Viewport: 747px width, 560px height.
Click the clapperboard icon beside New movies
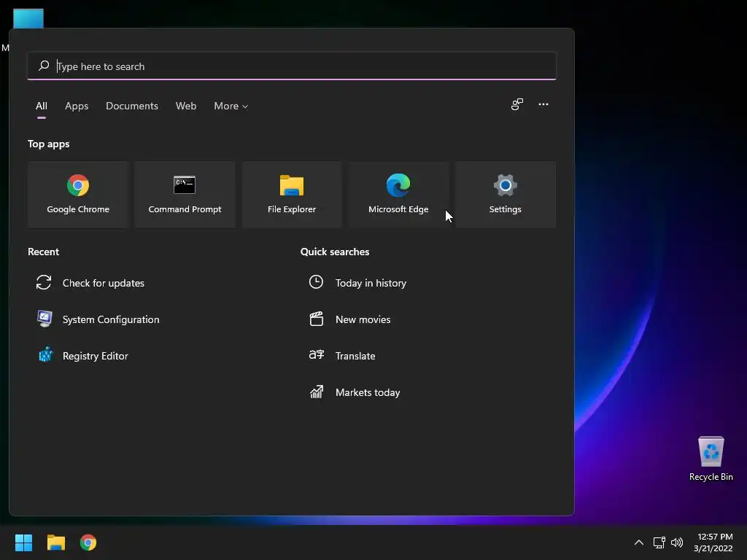[x=317, y=319]
